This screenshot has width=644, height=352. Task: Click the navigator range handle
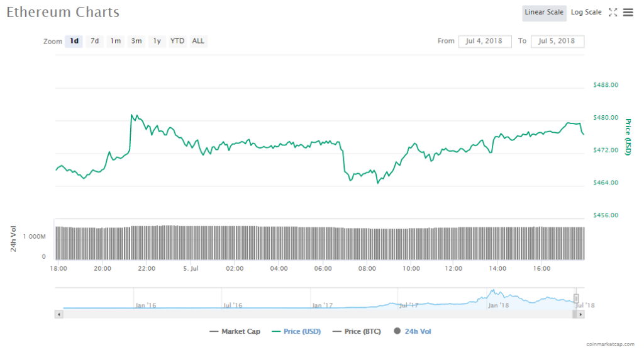click(x=575, y=298)
